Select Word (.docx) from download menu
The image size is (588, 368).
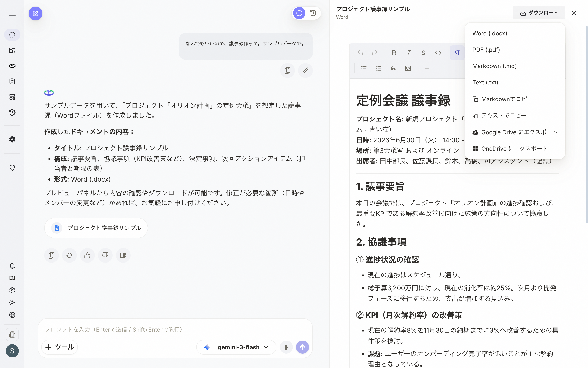[x=515, y=33]
